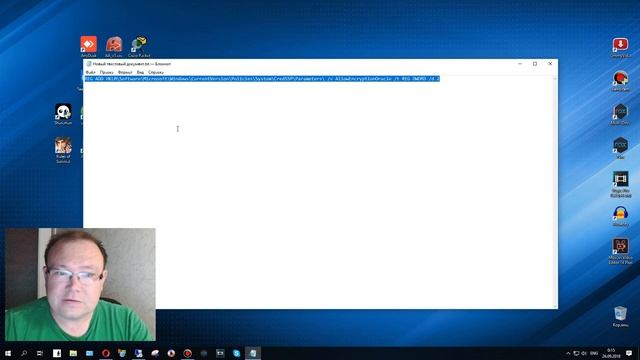Viewport: 640px width, 360px height.
Task: Open the red download-arrow desktop shortcut
Action: pos(620,47)
